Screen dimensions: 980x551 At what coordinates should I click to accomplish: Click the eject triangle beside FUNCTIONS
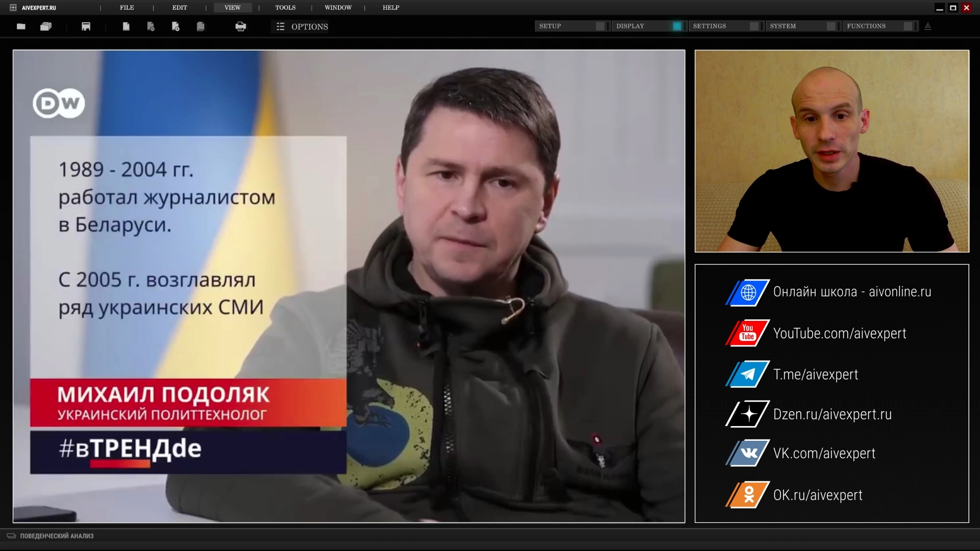point(928,27)
